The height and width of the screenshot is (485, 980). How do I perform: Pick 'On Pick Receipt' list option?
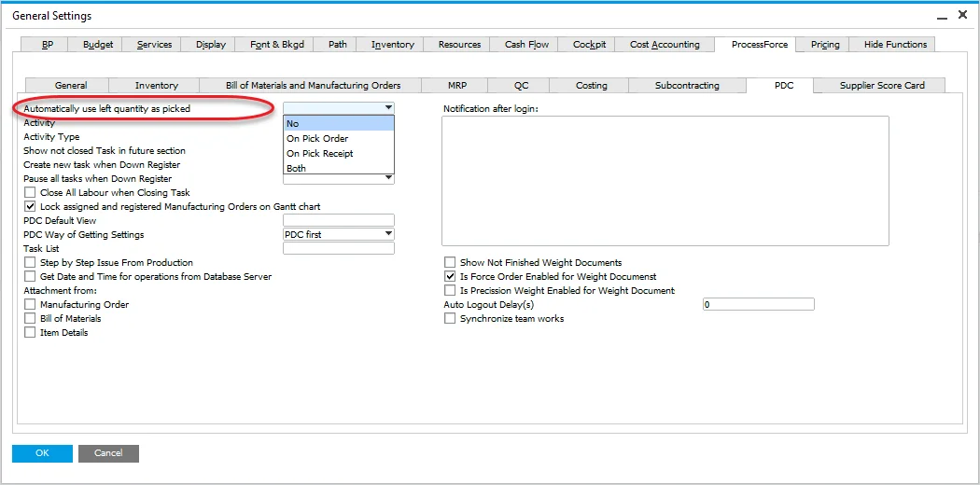click(320, 153)
